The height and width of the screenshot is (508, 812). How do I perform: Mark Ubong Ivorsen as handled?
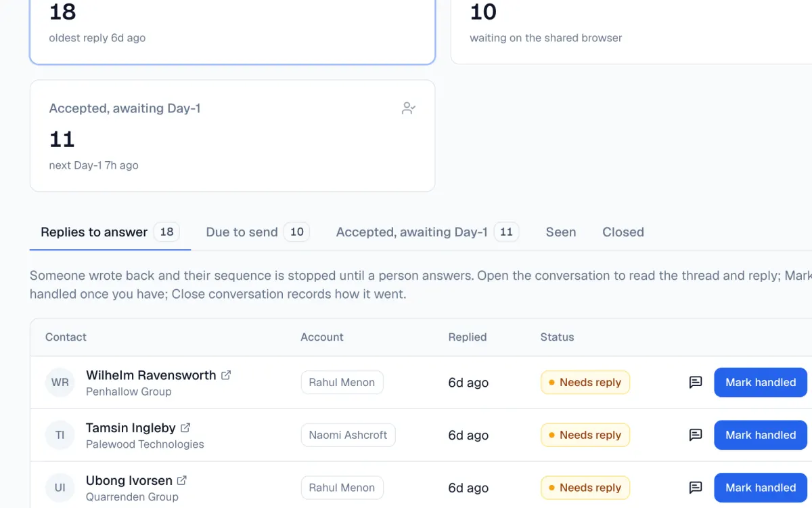click(761, 488)
